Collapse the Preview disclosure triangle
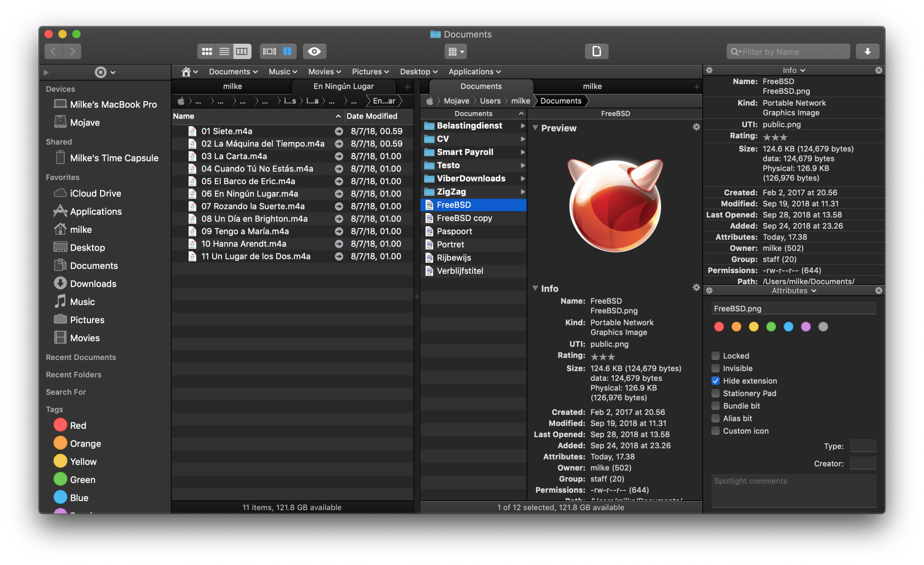The width and height of the screenshot is (924, 565). (x=536, y=128)
